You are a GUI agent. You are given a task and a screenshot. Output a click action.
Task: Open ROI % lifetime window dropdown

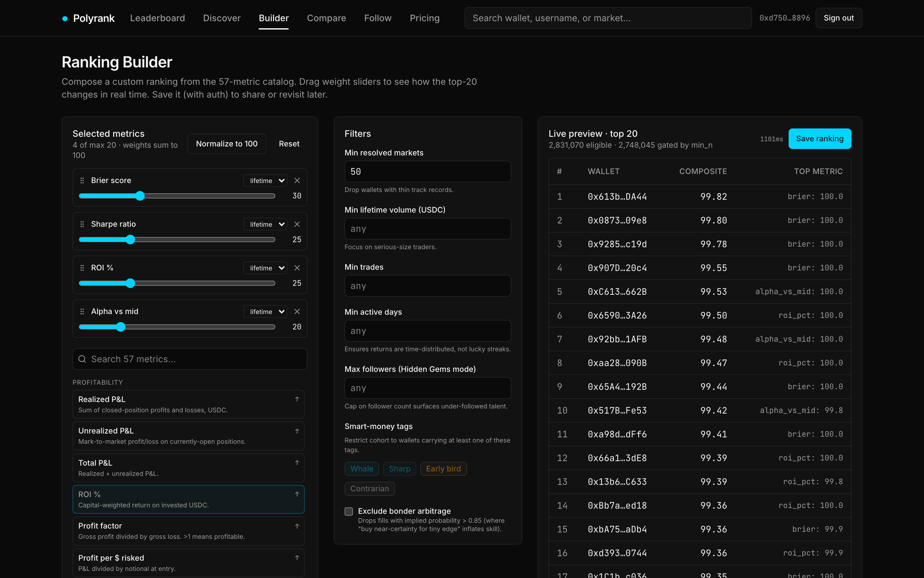265,268
